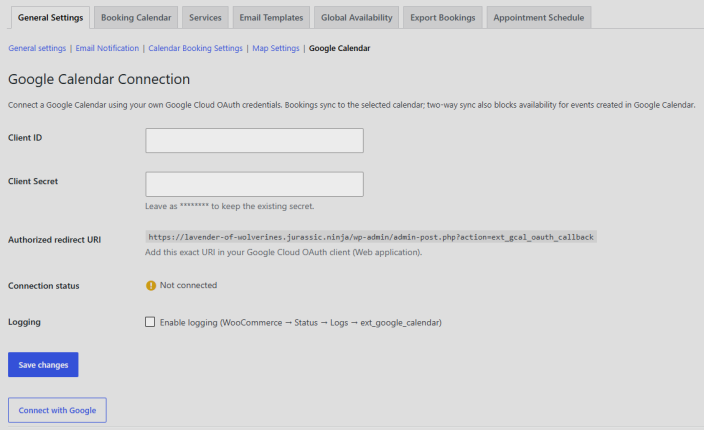Image resolution: width=704 pixels, height=430 pixels.
Task: Open the Calendar Booking Settings link
Action: pos(195,48)
